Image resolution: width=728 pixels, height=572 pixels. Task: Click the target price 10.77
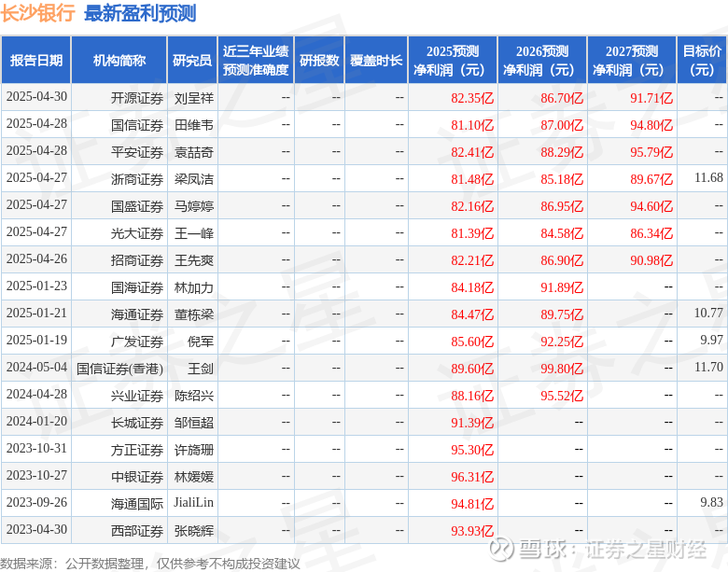coord(708,313)
